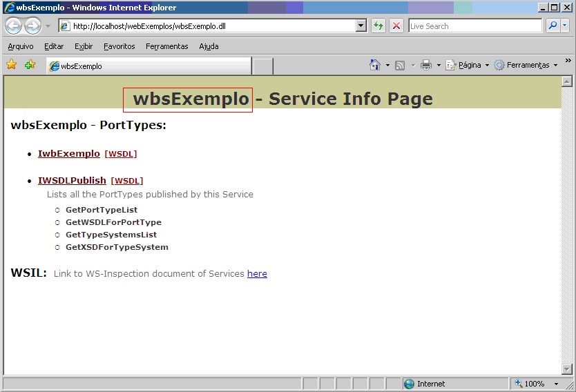Viewport: 576px width, 392px height.
Task: Refresh the page with the green arrows icon
Action: 378,26
